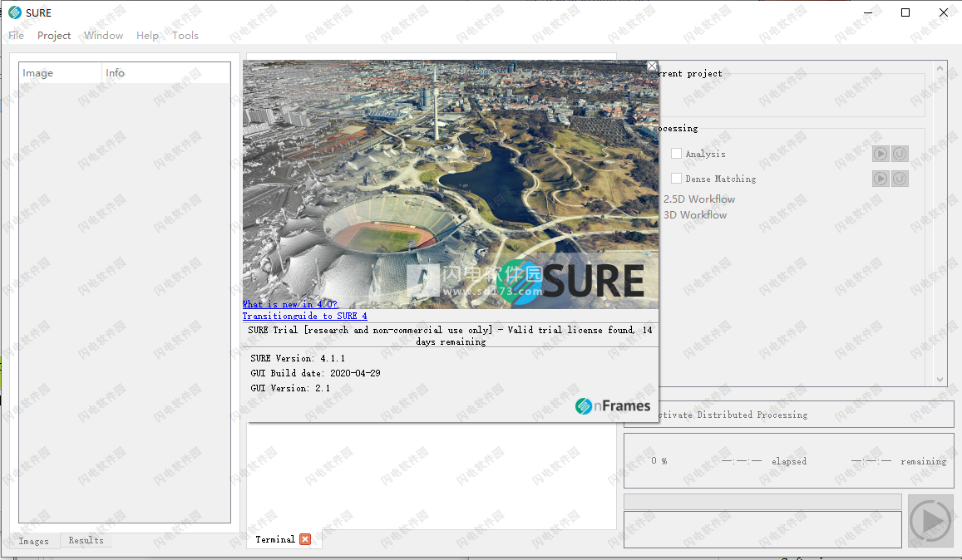The image size is (962, 560).
Task: Click the Munich Olympic Park splash image
Action: coord(451,184)
